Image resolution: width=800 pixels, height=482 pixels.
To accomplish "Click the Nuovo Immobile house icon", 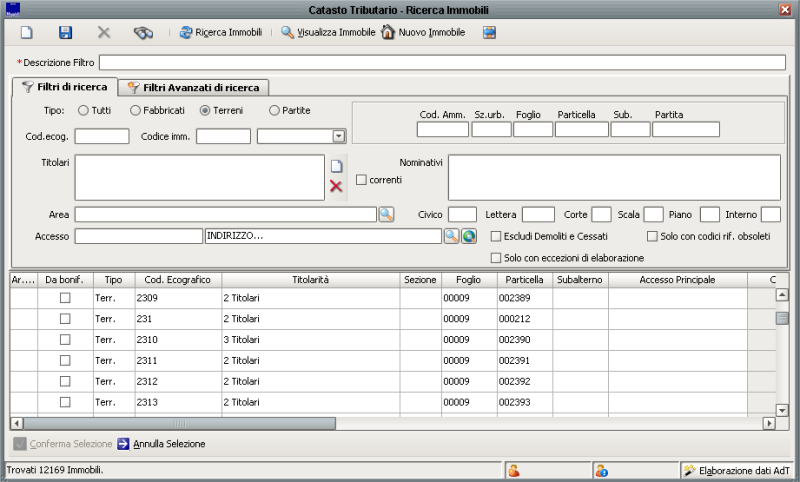I will click(x=423, y=32).
